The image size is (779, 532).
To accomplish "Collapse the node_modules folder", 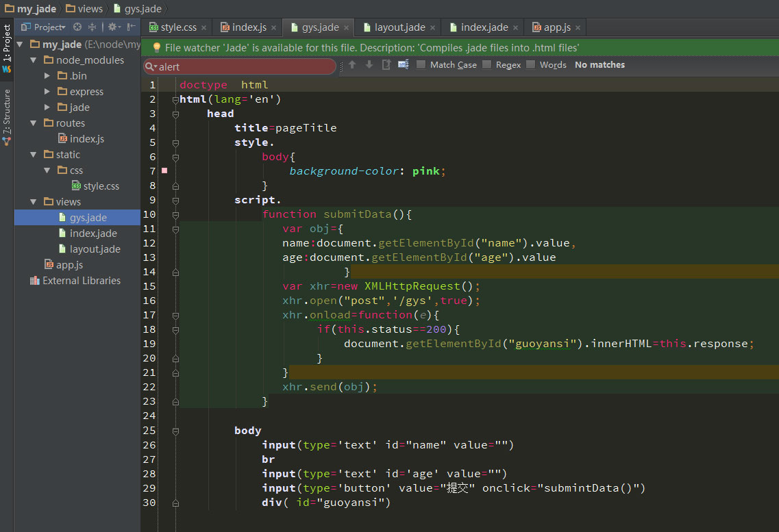I will pos(34,60).
